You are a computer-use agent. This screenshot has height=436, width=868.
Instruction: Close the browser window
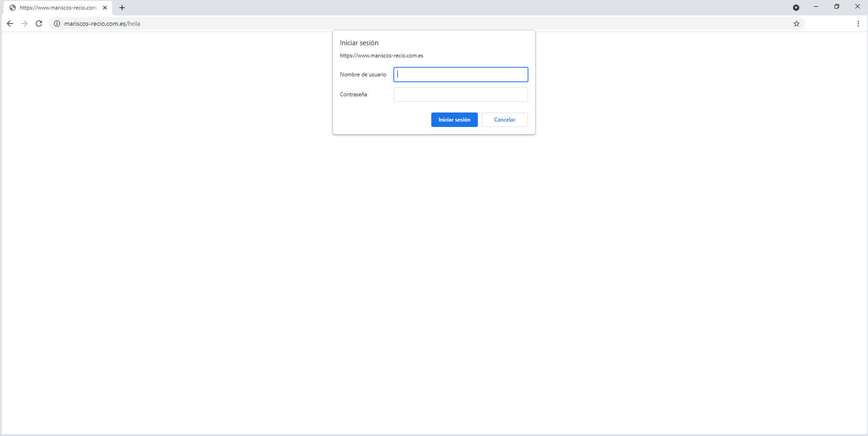[857, 7]
